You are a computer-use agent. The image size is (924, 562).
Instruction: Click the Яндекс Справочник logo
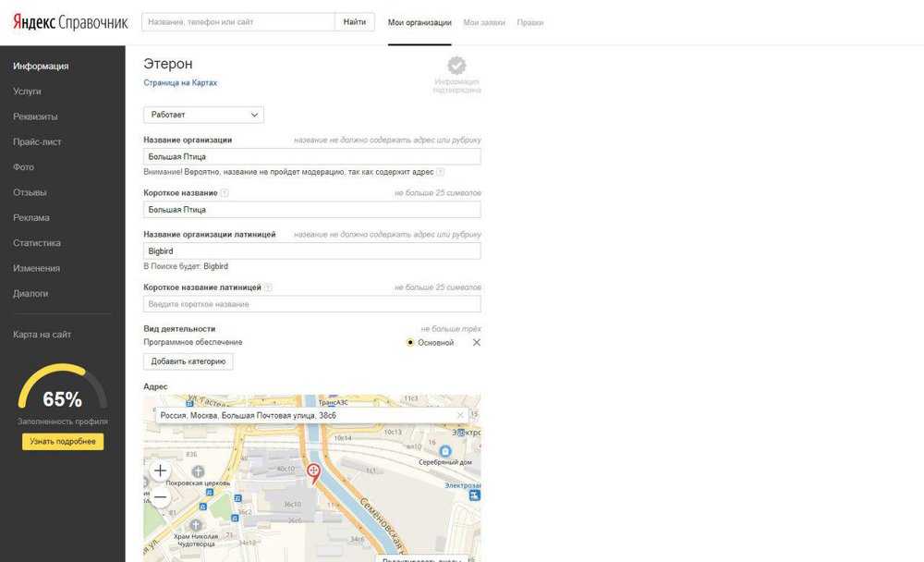point(70,22)
